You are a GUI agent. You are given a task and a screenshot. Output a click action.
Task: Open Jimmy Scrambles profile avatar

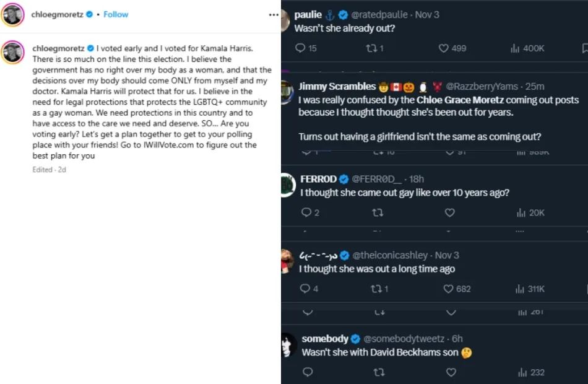pos(288,93)
